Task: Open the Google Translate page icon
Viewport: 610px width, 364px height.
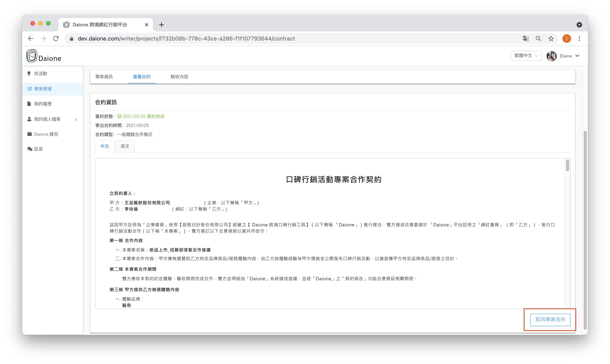Action: coord(525,39)
